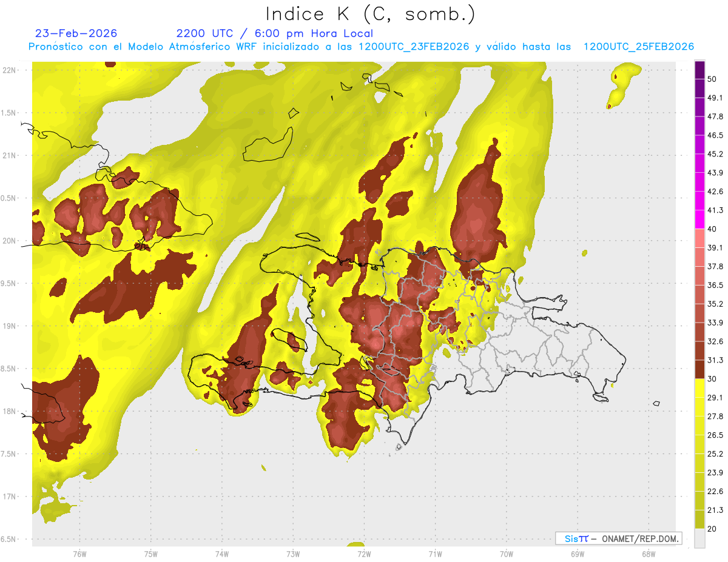Screen dimensions: 728x562
Task: Click the colorbar value "41.3"
Action: point(715,210)
